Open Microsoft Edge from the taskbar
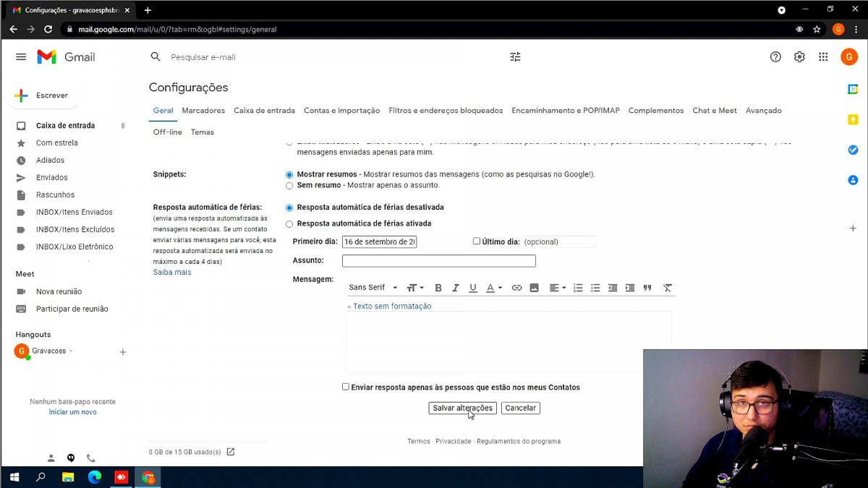Viewport: 868px width, 488px height. (95, 477)
